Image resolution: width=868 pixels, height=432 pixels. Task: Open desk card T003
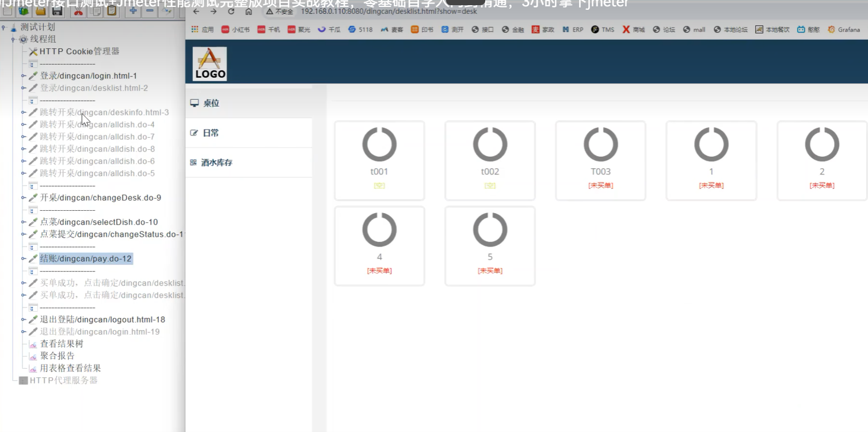click(x=600, y=161)
